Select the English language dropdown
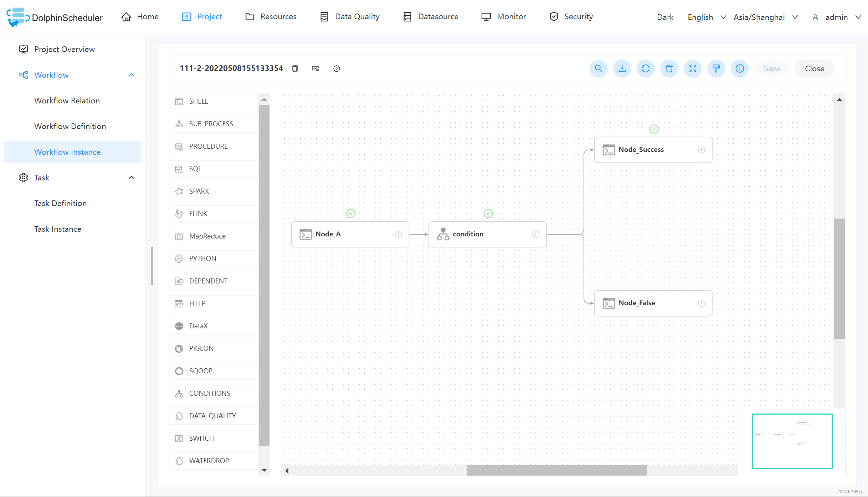This screenshot has height=497, width=868. click(706, 16)
